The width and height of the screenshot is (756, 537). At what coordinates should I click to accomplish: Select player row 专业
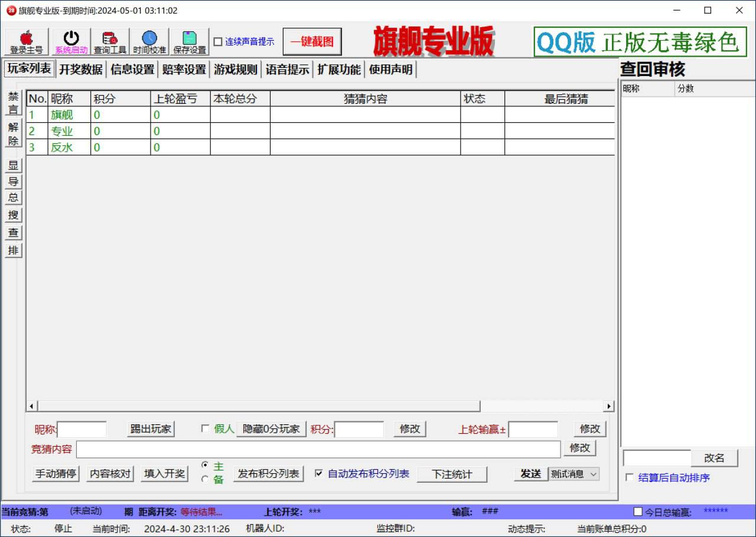[x=321, y=131]
